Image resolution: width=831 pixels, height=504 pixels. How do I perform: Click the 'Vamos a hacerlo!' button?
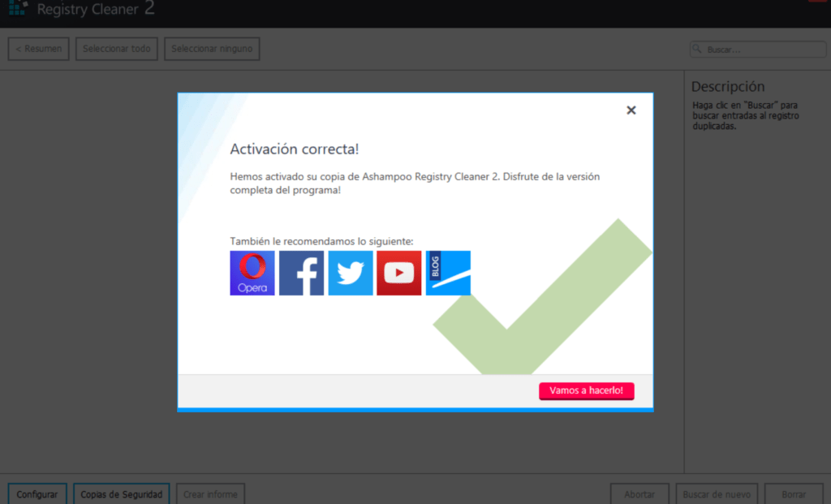pos(587,390)
